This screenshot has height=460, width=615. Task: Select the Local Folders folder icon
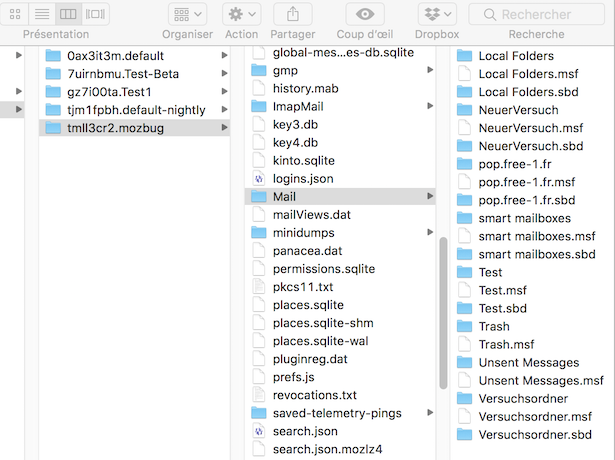[465, 56]
